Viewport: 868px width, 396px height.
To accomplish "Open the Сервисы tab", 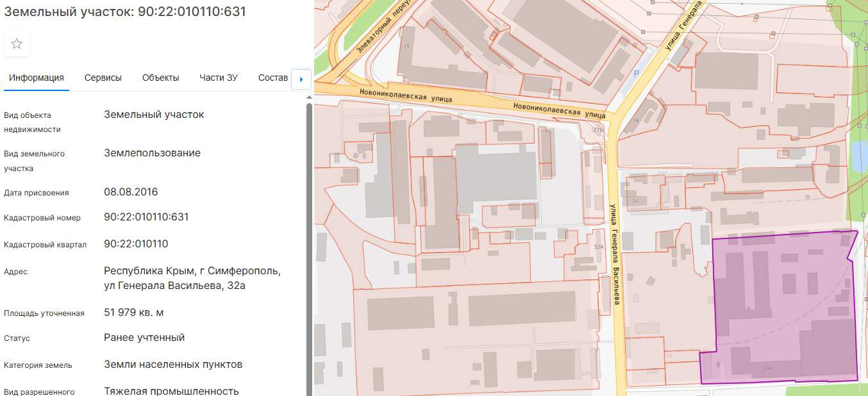I will pos(103,78).
